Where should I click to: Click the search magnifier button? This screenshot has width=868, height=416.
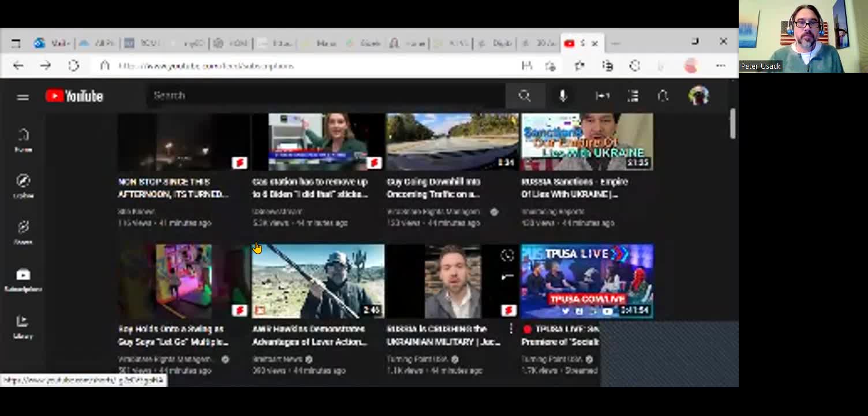(524, 96)
